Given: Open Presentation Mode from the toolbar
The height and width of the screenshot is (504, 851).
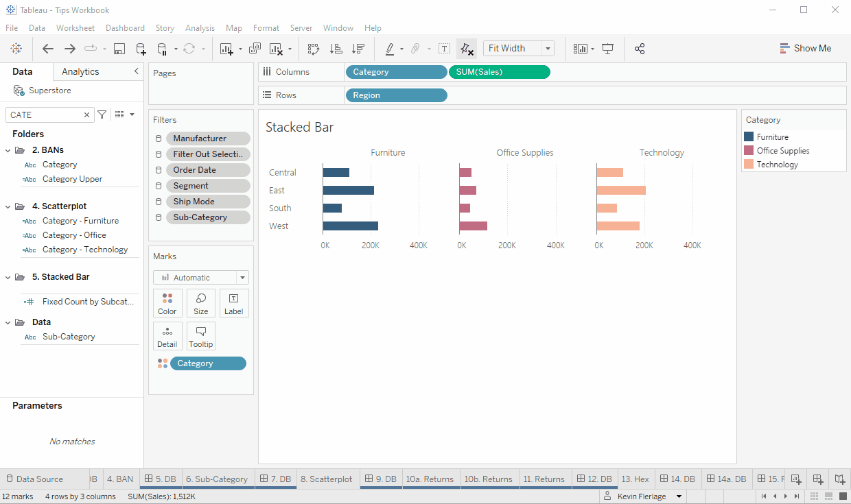Looking at the screenshot, I should coord(607,49).
